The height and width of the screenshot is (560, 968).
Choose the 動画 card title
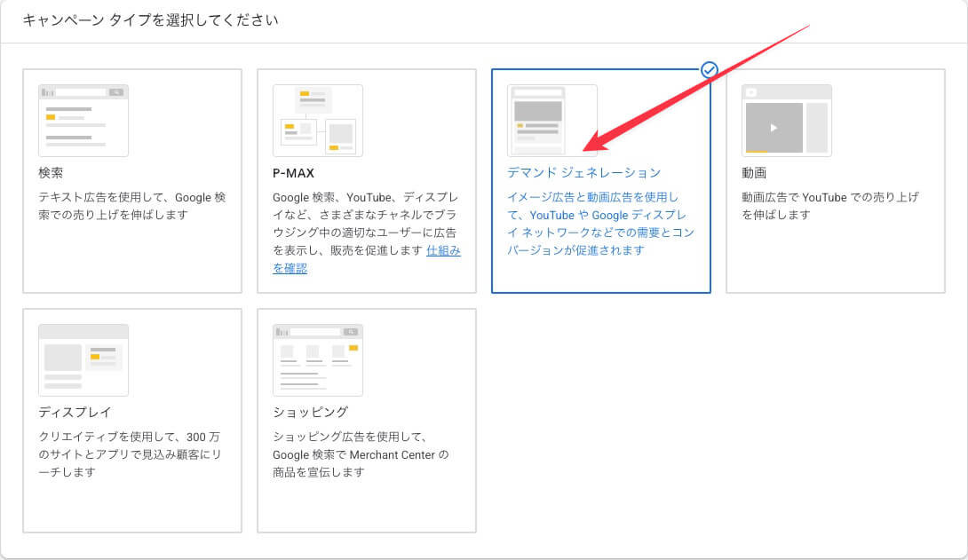coord(753,173)
